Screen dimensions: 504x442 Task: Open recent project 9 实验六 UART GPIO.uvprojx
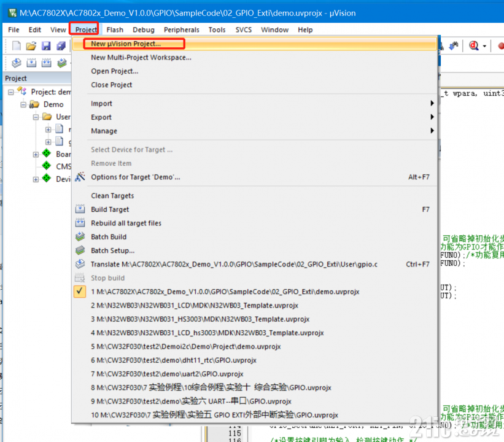coord(255,401)
